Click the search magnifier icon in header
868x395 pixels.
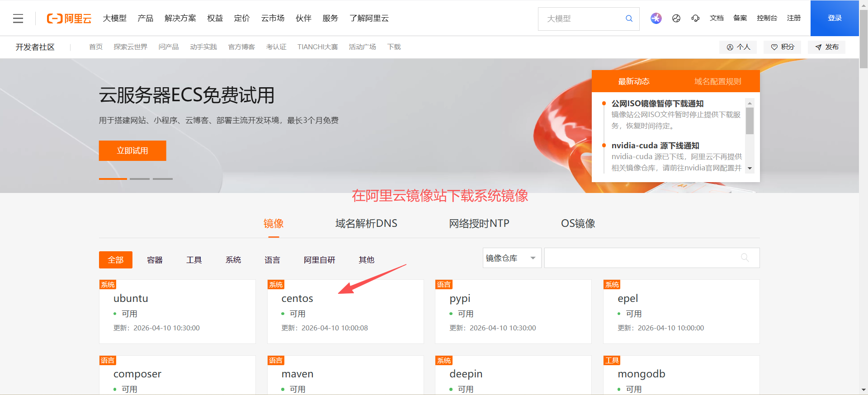click(629, 19)
